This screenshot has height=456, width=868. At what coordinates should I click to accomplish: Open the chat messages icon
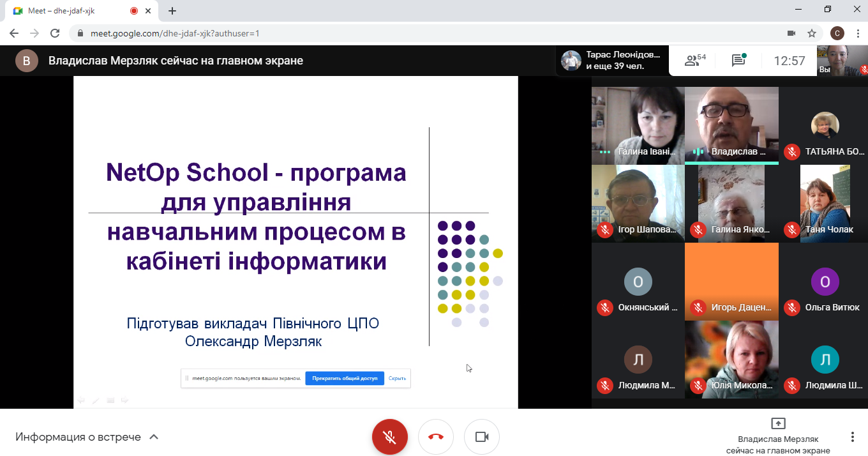click(738, 61)
